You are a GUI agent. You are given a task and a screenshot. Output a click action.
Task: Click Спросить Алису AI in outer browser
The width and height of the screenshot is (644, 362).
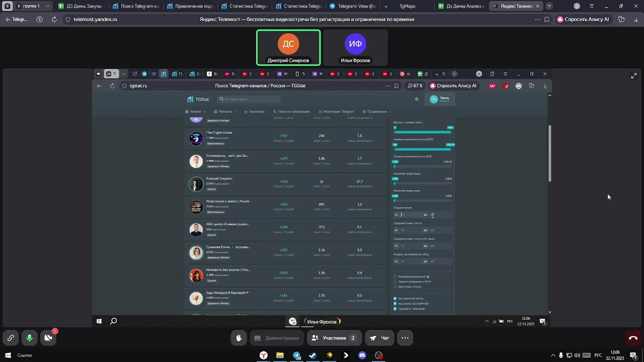(583, 19)
